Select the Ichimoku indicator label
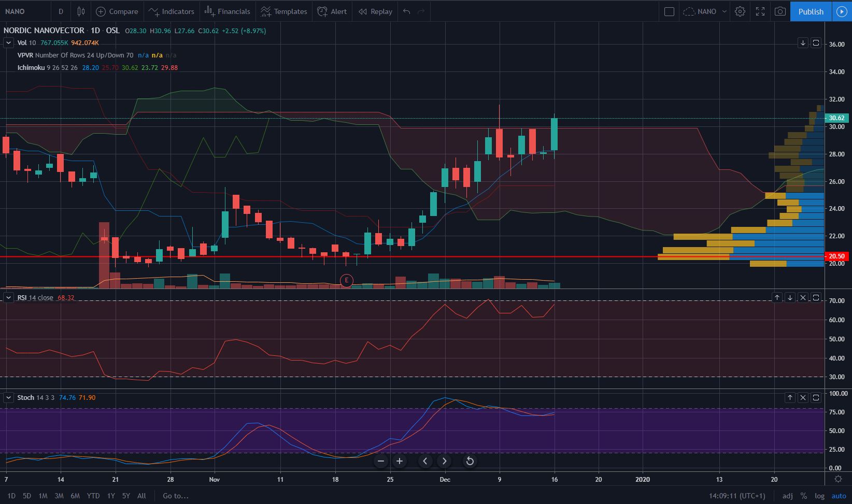The width and height of the screenshot is (852, 504). (x=48, y=68)
